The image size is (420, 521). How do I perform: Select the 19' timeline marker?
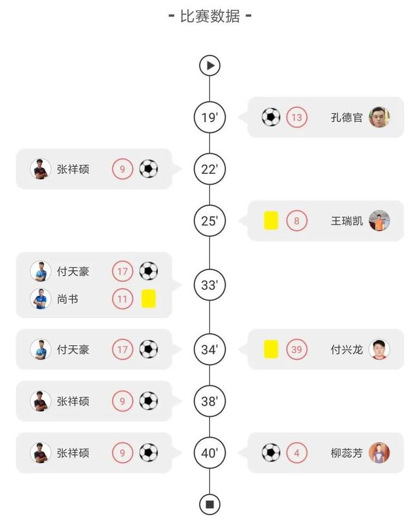[x=209, y=118]
